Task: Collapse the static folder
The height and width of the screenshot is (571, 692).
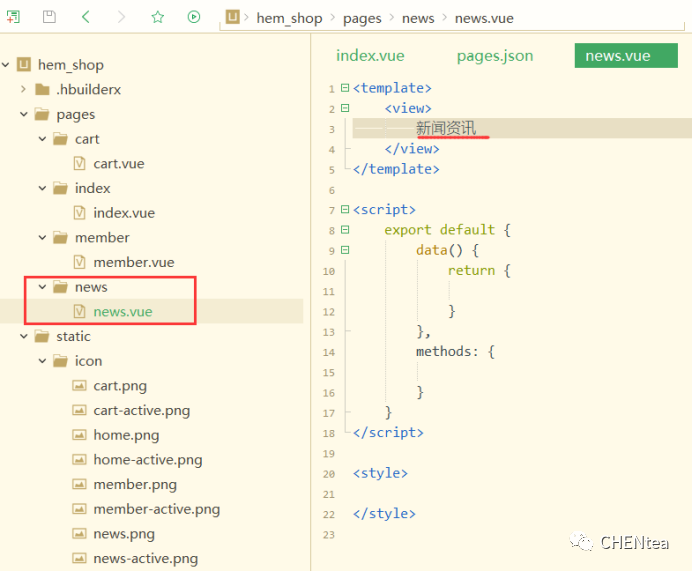Action: click(24, 337)
